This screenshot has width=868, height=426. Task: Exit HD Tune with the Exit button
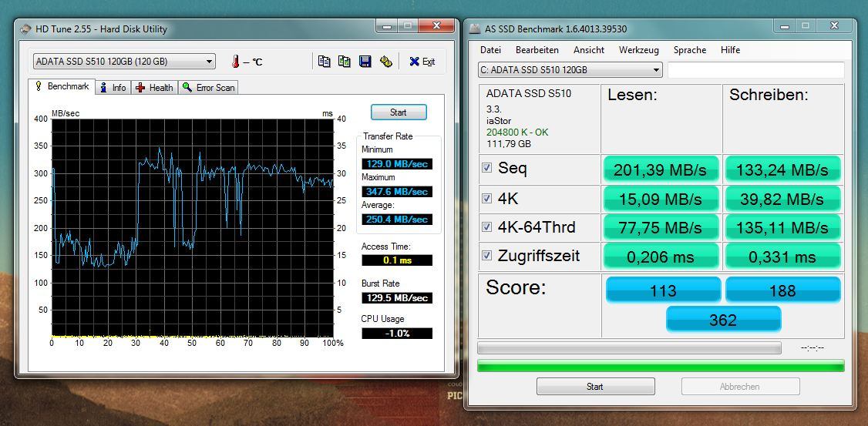[x=422, y=62]
